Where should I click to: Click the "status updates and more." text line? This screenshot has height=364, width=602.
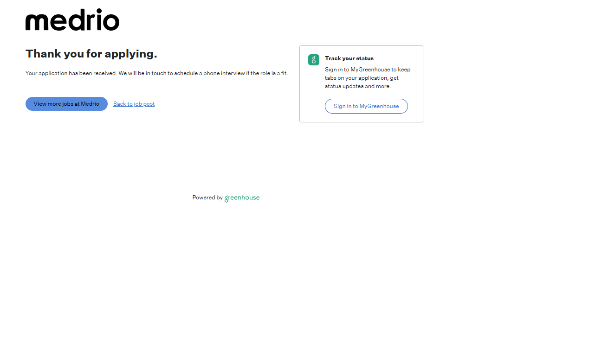(358, 86)
